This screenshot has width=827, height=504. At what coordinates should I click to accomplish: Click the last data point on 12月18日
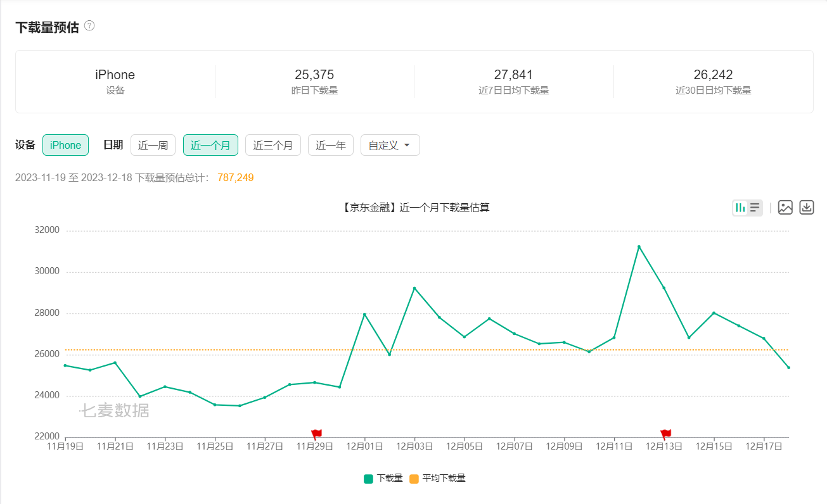[788, 367]
